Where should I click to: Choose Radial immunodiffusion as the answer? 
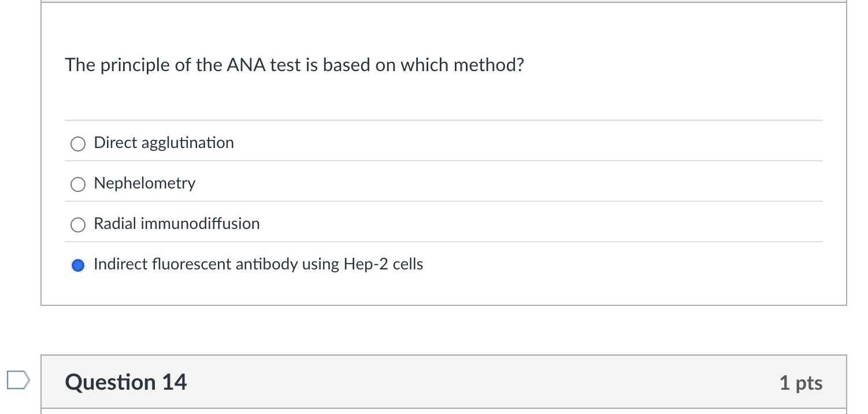coord(77,224)
